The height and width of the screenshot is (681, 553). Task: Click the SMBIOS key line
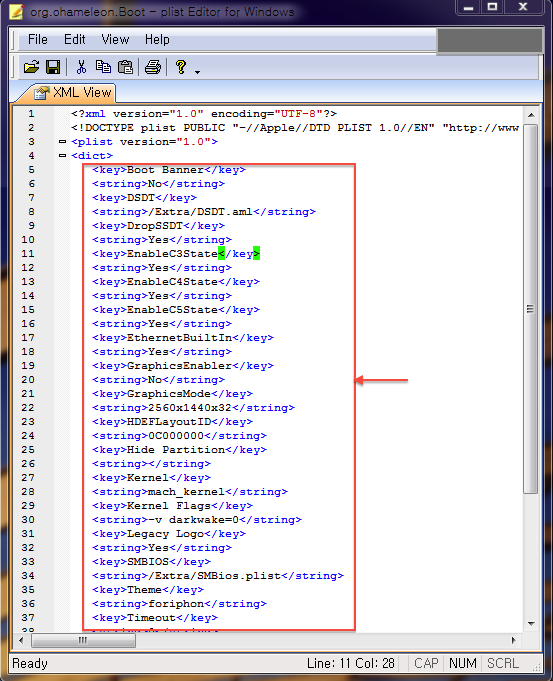(151, 562)
